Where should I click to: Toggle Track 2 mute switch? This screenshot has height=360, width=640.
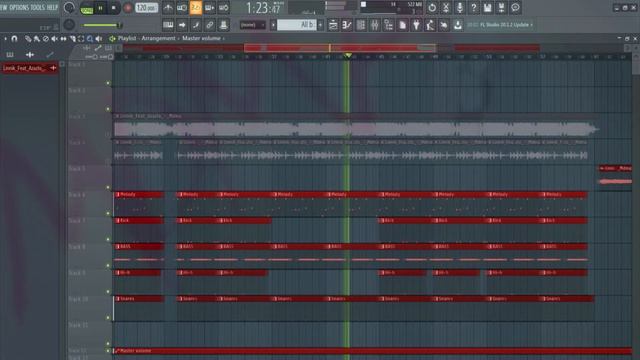108,109
